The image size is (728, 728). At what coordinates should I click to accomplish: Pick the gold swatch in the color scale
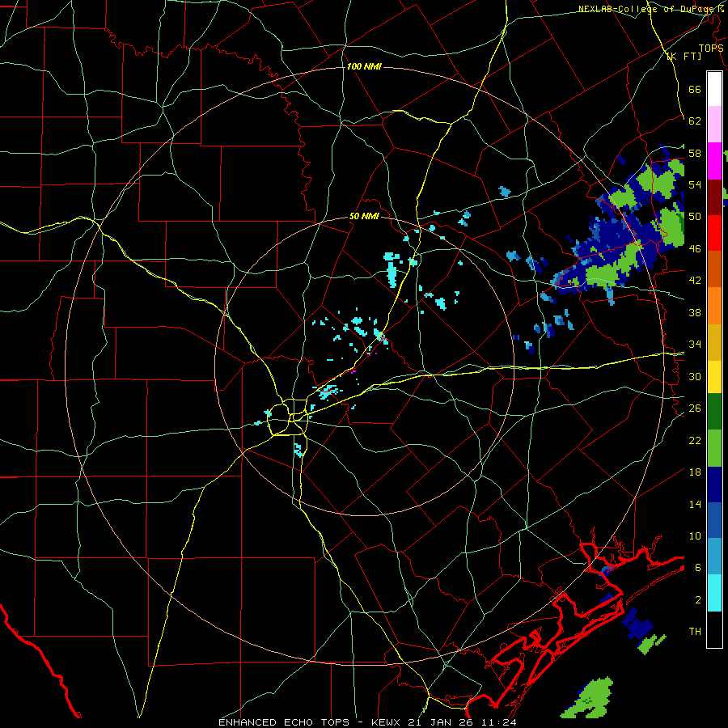714,342
